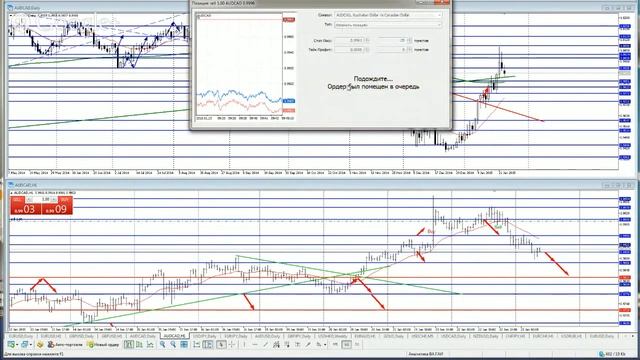The width and height of the screenshot is (640, 360).
Task: Click the one-click trading volume field
Action: click(x=42, y=200)
